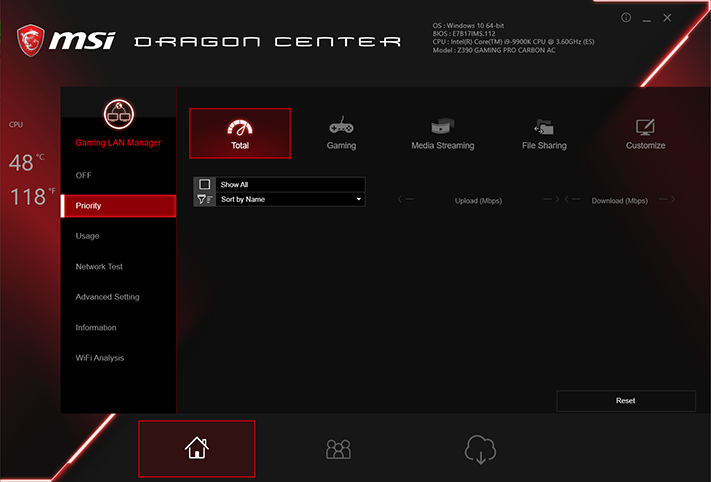Open the community users group icon
The width and height of the screenshot is (711, 482).
point(338,449)
